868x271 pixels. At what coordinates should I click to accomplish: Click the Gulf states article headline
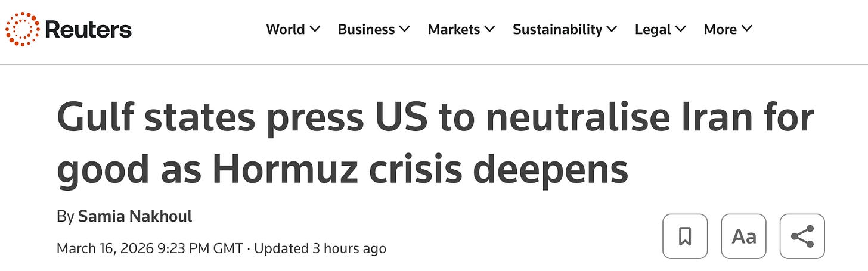(435, 143)
